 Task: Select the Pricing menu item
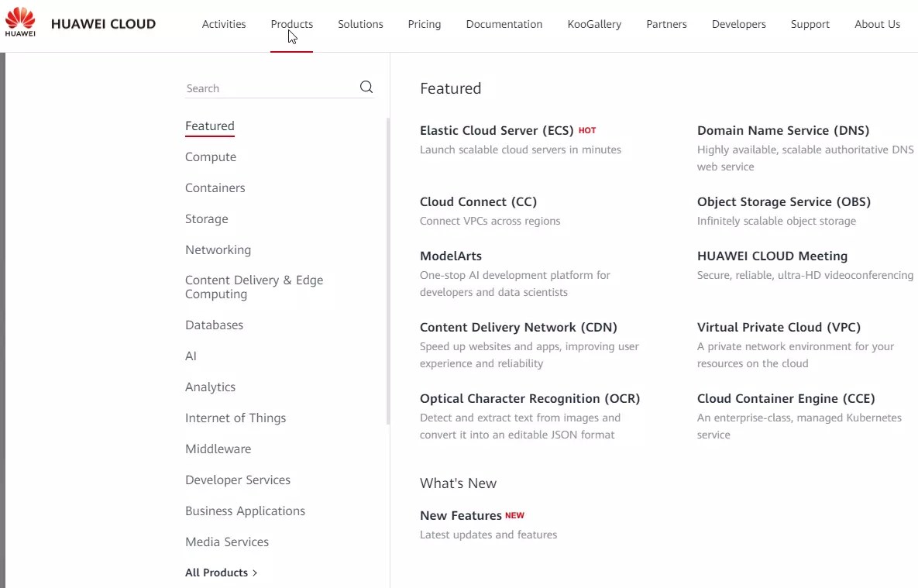(424, 24)
